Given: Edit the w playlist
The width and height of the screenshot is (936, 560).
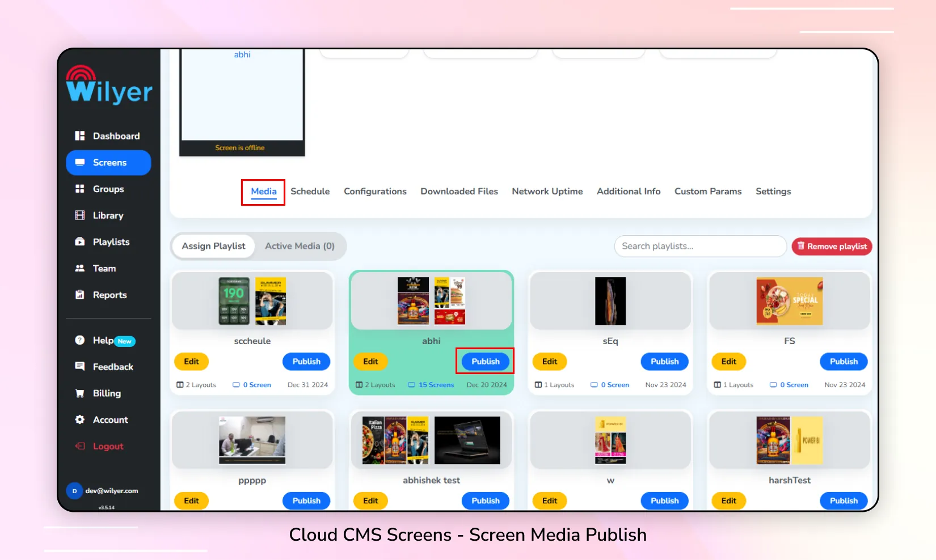Looking at the screenshot, I should coord(550,501).
